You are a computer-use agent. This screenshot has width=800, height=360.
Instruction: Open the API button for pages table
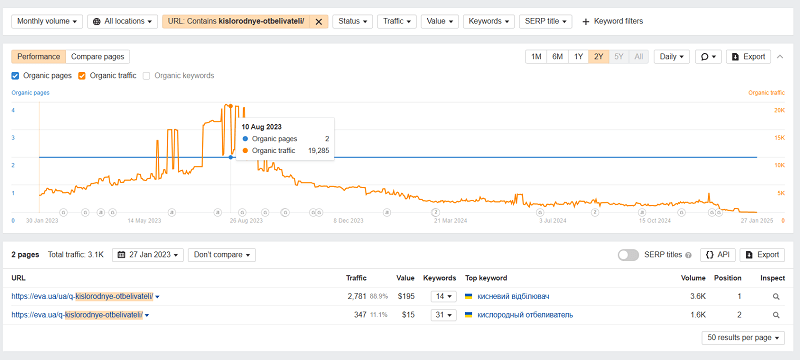[x=717, y=254]
